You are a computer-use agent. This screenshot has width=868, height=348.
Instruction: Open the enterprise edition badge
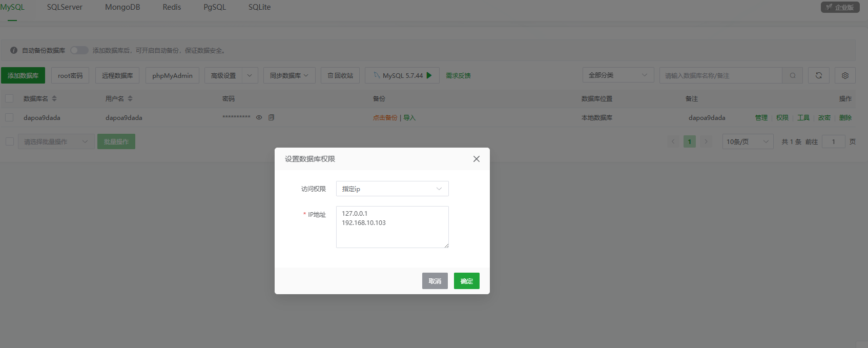point(840,7)
